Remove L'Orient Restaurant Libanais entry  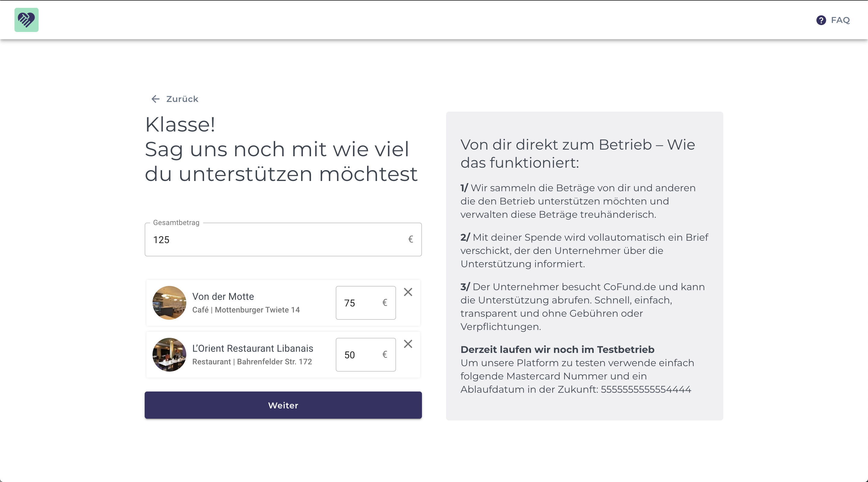click(x=408, y=344)
